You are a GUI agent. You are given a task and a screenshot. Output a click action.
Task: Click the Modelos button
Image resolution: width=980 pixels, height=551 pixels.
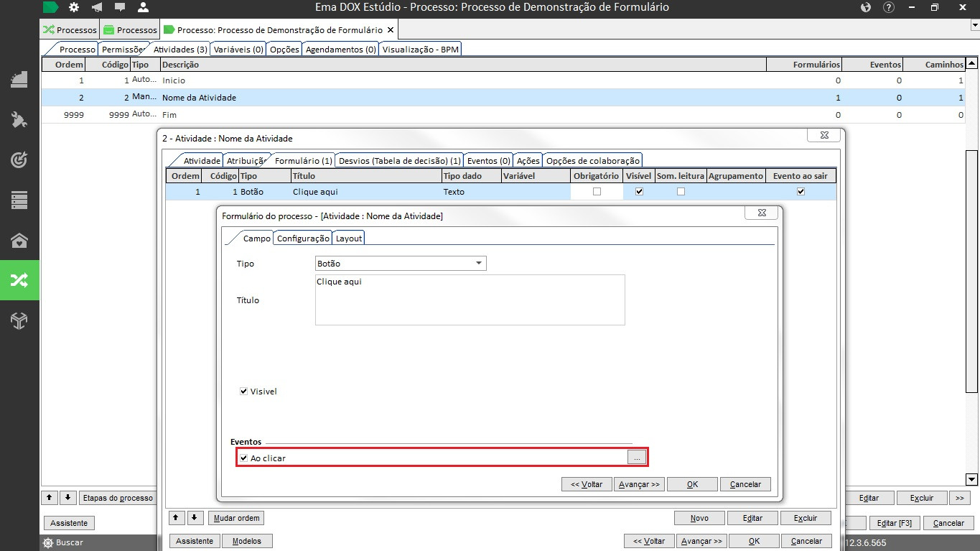point(247,541)
